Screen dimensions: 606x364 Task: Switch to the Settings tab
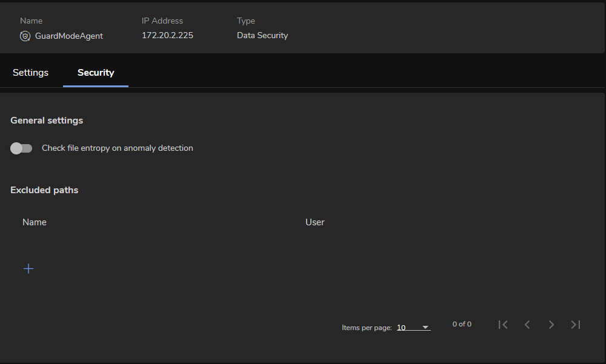click(x=30, y=73)
